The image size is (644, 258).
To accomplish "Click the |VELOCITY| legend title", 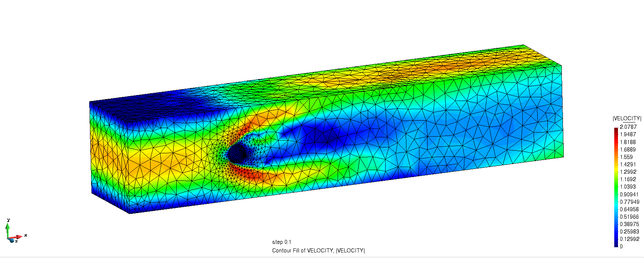I will pyautogui.click(x=627, y=118).
